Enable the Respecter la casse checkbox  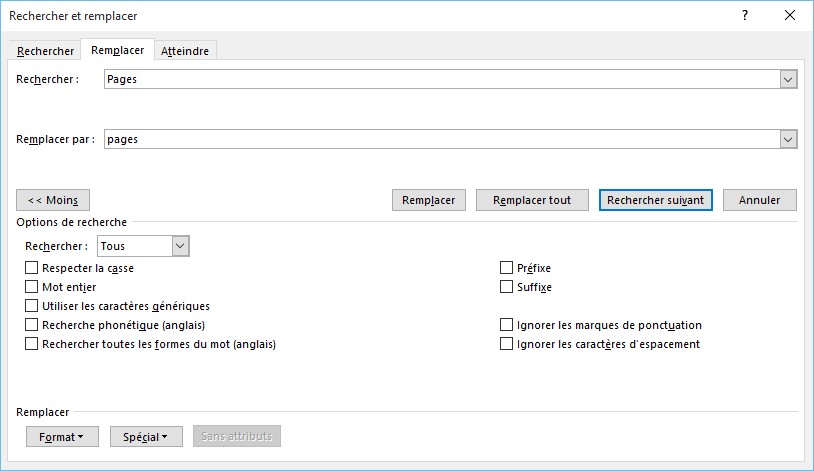pyautogui.click(x=32, y=268)
